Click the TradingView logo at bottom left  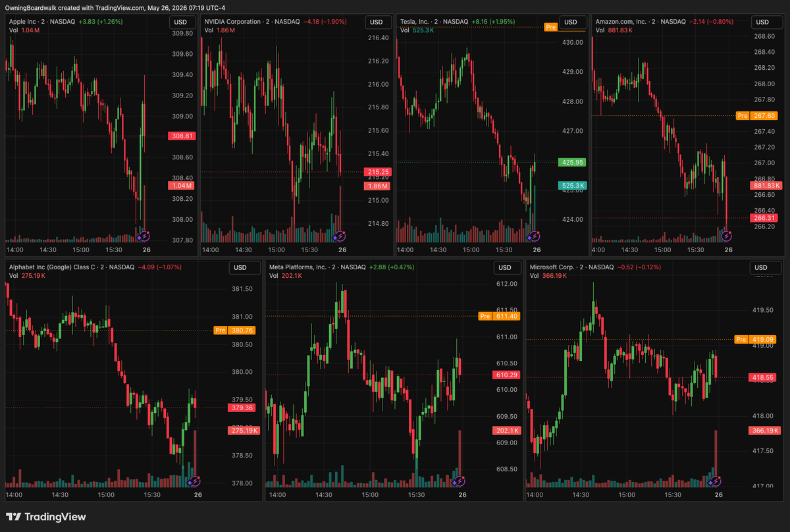tap(45, 517)
